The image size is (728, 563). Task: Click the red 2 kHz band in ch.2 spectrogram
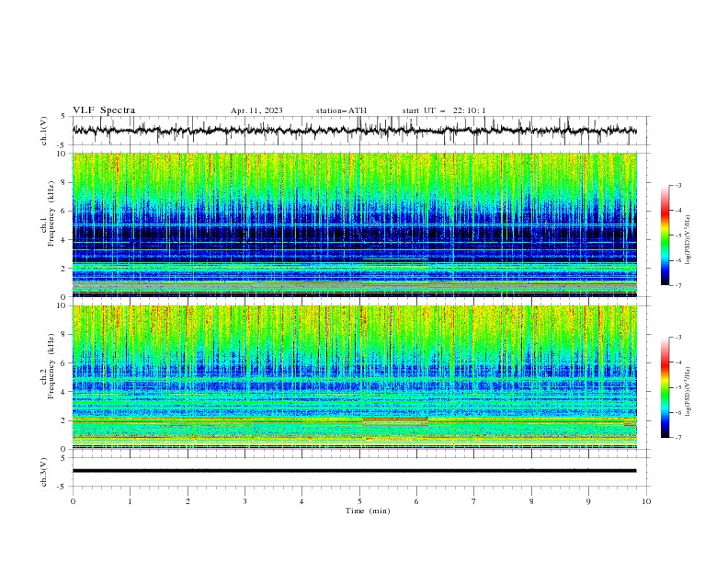pos(395,419)
